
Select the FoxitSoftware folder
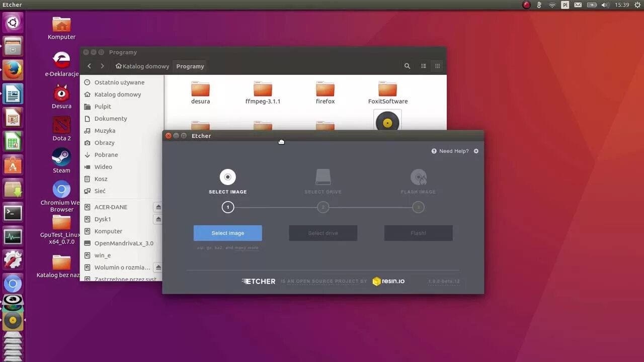click(387, 93)
